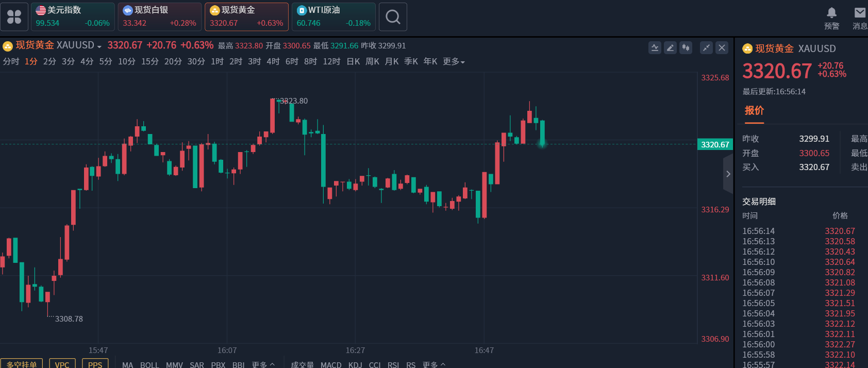Click the candlestick chart style icon

pos(686,48)
